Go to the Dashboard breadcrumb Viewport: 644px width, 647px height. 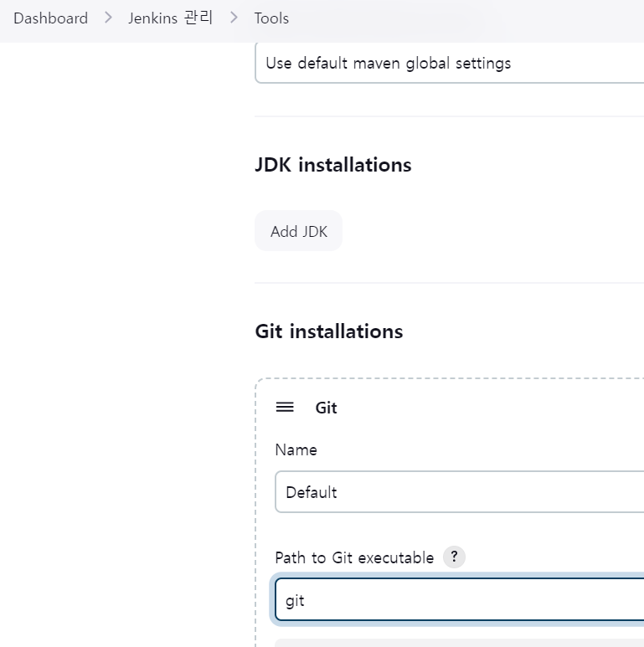(x=51, y=18)
